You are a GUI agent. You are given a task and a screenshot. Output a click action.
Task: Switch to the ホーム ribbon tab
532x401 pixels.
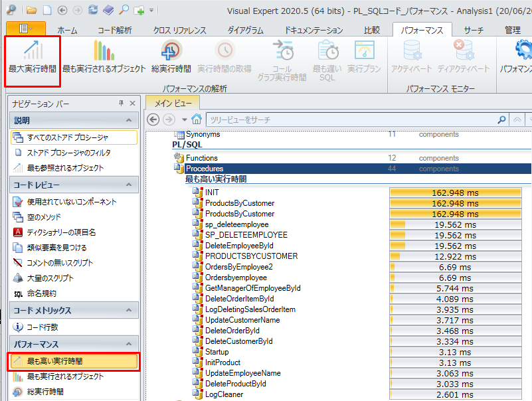pos(67,30)
